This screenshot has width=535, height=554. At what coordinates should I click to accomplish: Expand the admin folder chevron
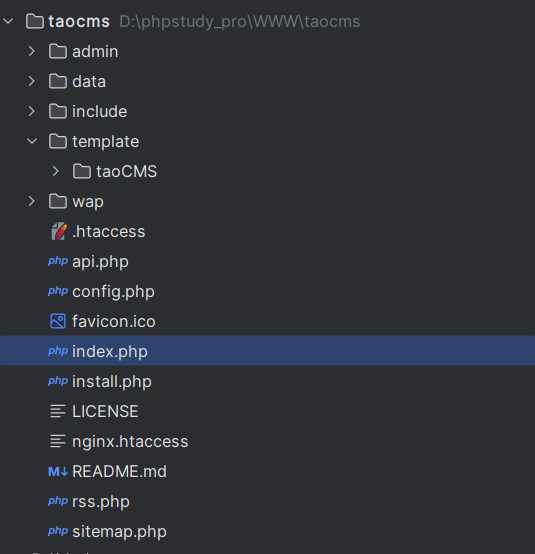(31, 52)
